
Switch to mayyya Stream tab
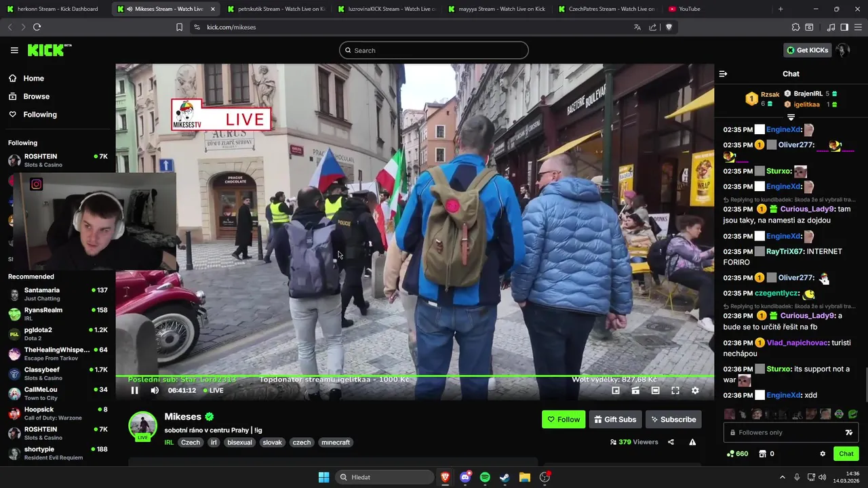[x=496, y=9]
